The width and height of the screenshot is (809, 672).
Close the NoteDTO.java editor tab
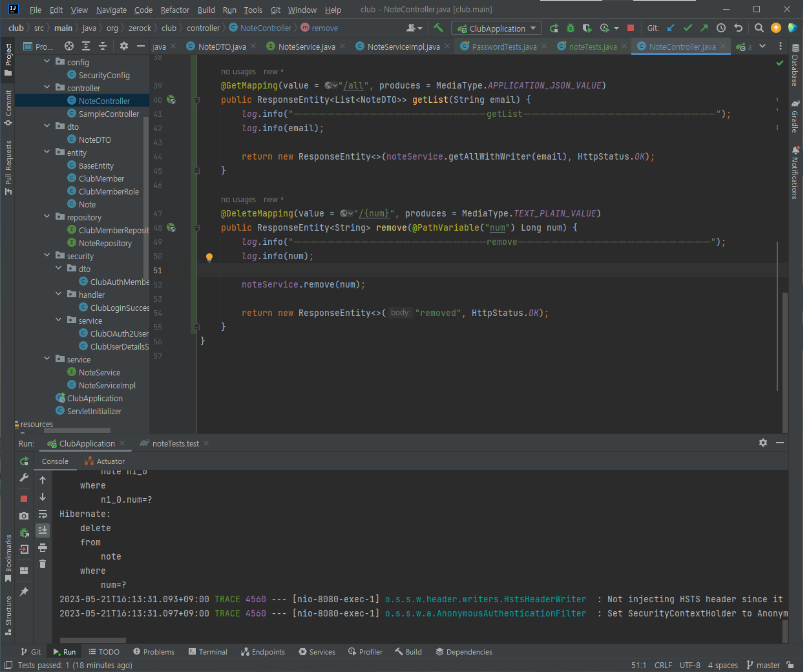(253, 46)
